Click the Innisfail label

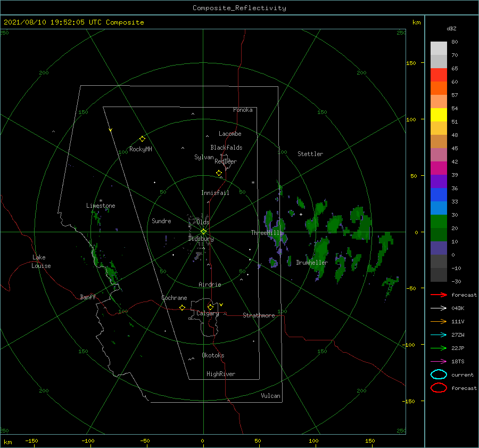point(215,193)
